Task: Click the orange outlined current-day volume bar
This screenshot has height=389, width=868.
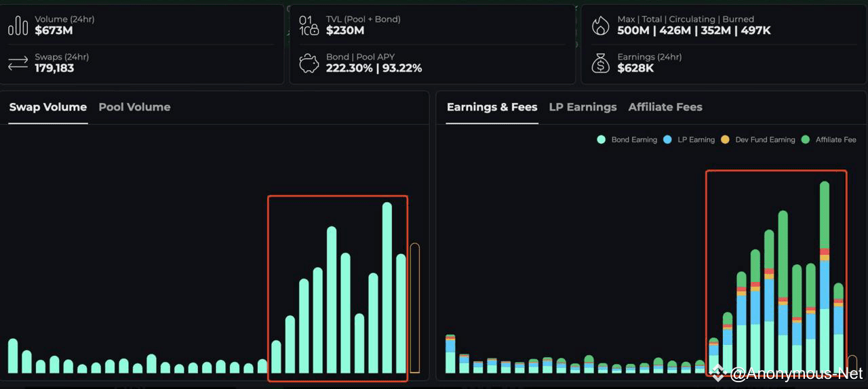Action: click(x=415, y=308)
